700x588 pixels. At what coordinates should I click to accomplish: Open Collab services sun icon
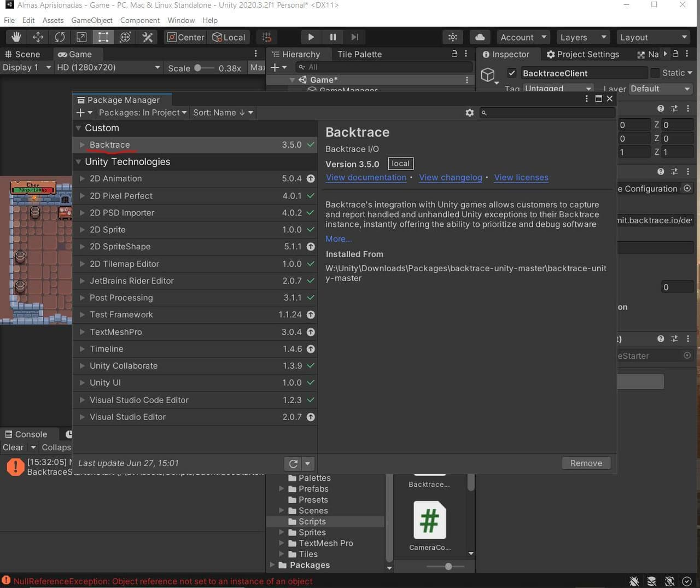453,37
